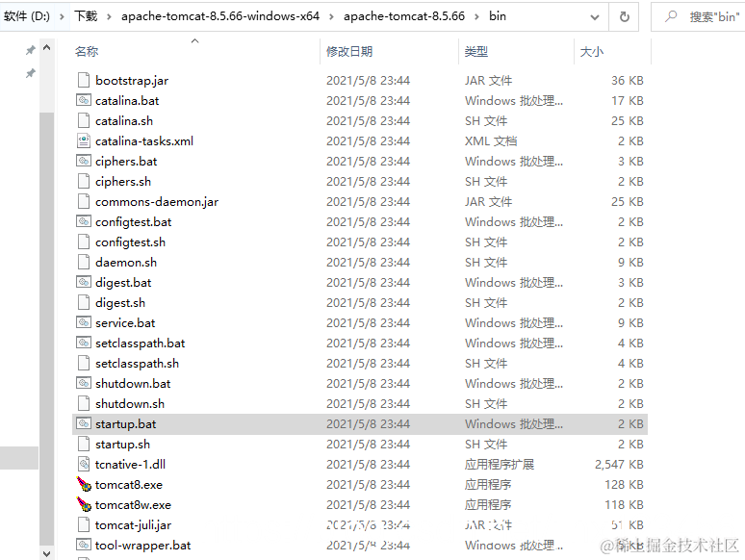This screenshot has height=560, width=745.
Task: Click the catalina.bat batch file icon
Action: pyautogui.click(x=84, y=100)
